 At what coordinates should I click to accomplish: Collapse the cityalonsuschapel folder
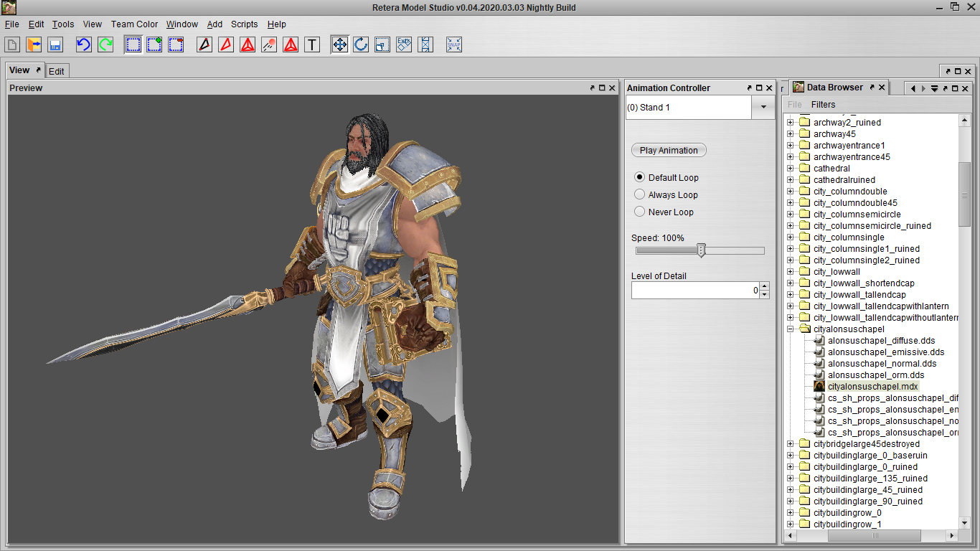click(791, 329)
